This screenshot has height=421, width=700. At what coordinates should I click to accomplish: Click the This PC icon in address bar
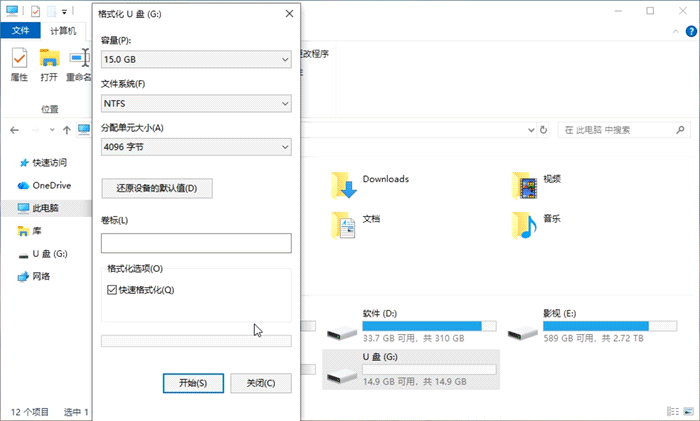(84, 130)
